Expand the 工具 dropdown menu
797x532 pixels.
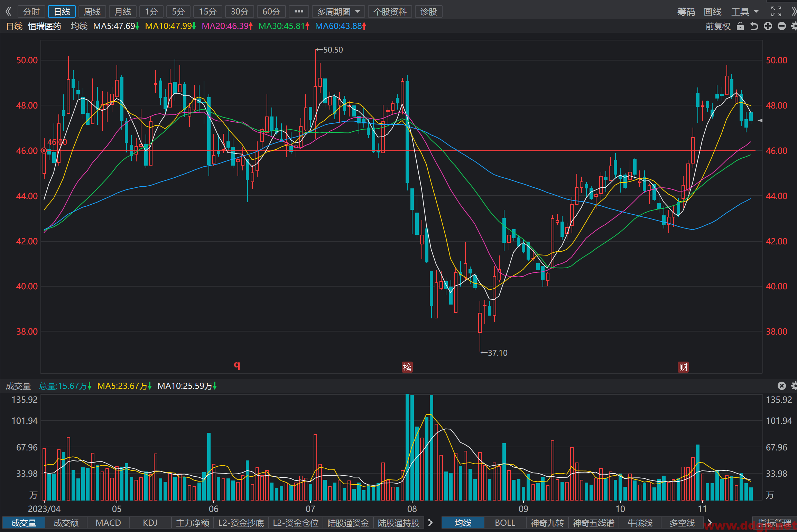click(745, 12)
